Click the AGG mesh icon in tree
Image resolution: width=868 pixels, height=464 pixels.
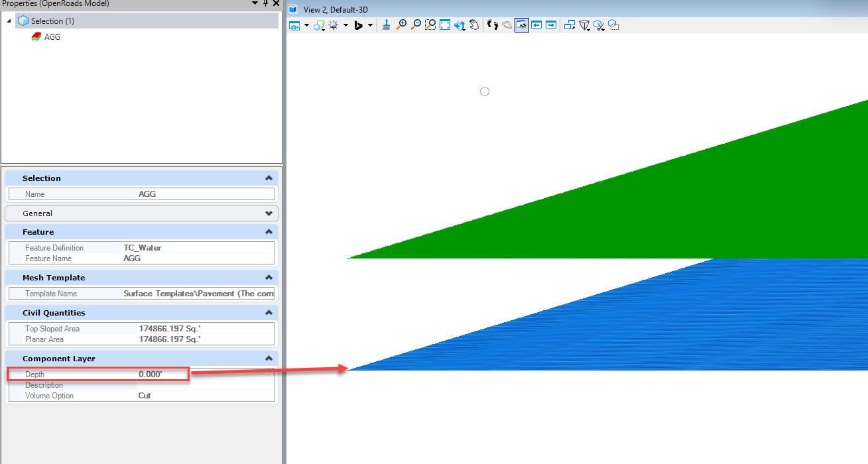pos(36,37)
